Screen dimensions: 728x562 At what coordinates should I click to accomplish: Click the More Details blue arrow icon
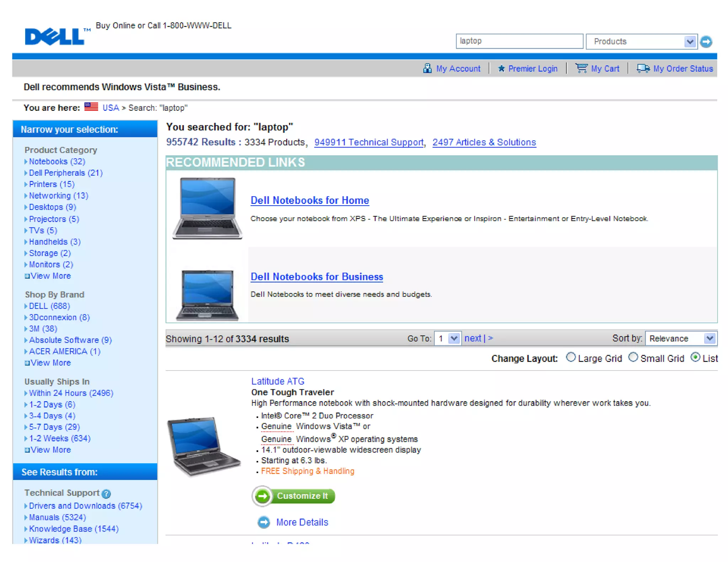pyautogui.click(x=264, y=522)
